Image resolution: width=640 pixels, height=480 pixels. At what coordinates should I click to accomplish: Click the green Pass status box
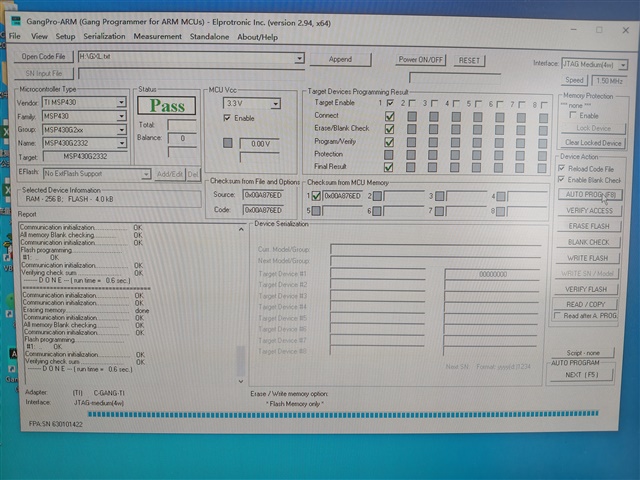pos(167,106)
